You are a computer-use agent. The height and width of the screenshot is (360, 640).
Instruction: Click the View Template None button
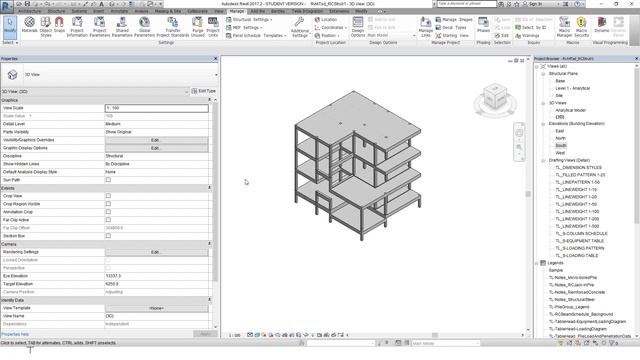(157, 308)
